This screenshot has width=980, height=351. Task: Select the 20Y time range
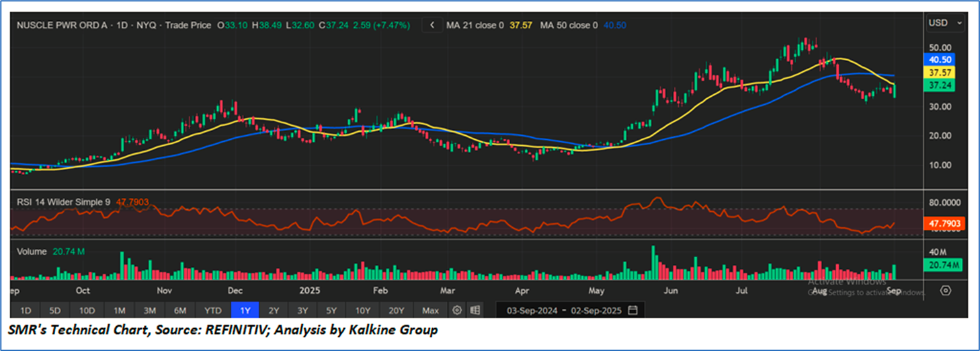click(x=397, y=310)
